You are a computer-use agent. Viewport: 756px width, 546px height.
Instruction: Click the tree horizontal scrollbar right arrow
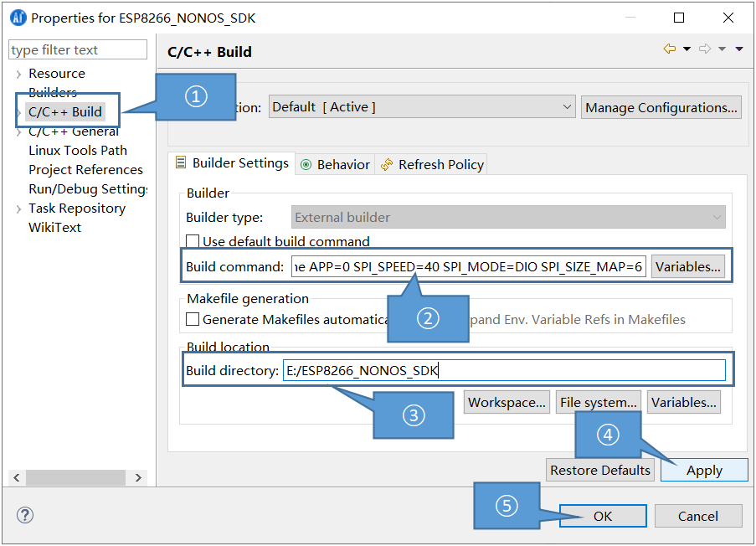click(138, 477)
